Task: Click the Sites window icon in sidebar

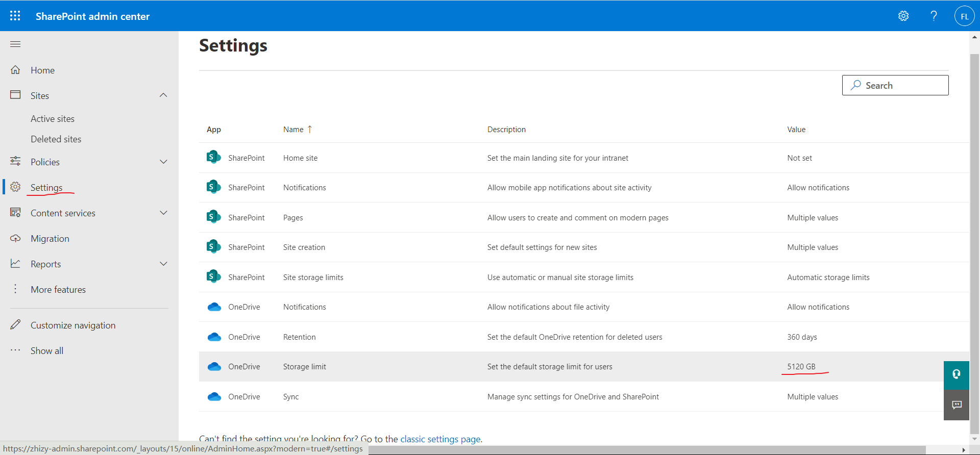Action: (15, 95)
